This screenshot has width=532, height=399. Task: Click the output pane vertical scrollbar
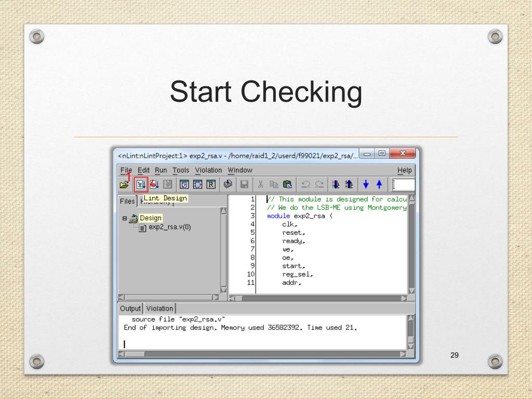pyautogui.click(x=410, y=332)
